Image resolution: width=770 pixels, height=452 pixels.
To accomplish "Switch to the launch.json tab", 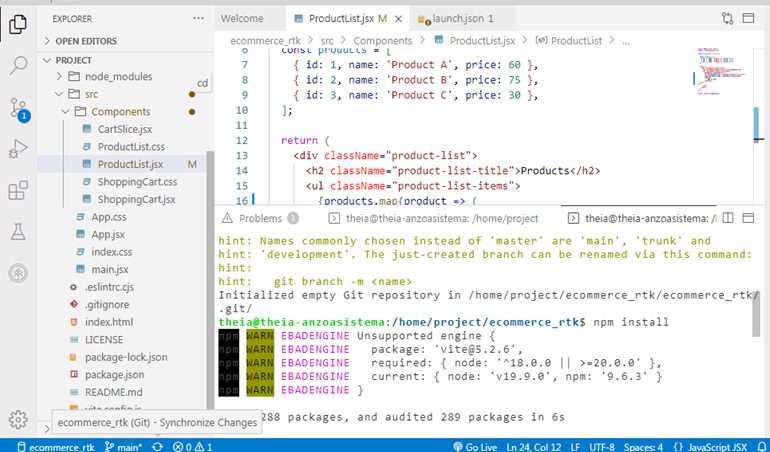I will point(462,19).
